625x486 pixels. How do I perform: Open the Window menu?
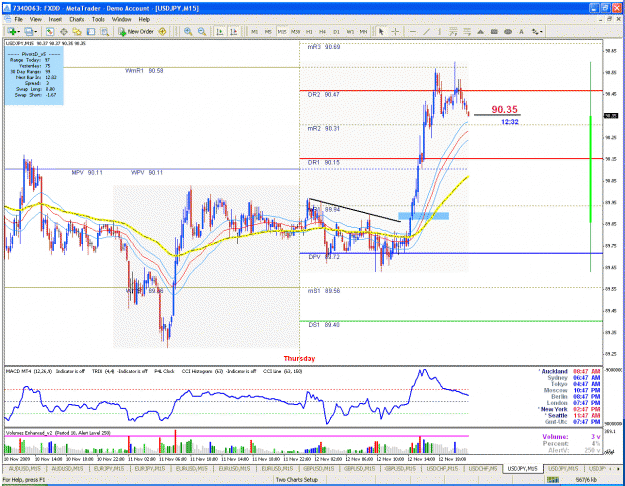[122, 19]
